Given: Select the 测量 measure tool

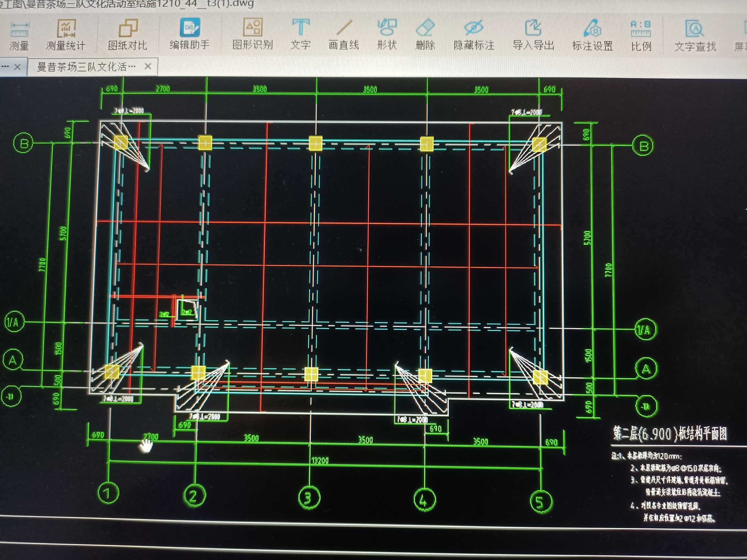Looking at the screenshot, I should pos(19,36).
